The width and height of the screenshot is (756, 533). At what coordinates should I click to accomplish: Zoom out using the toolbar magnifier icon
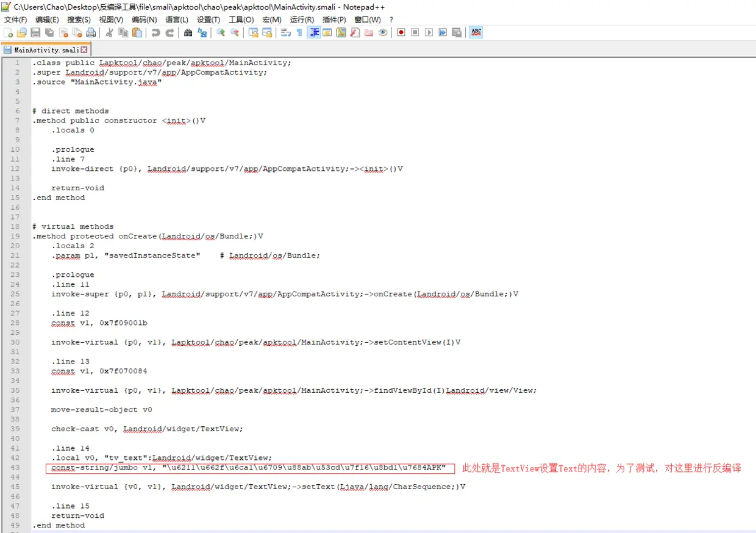point(235,32)
